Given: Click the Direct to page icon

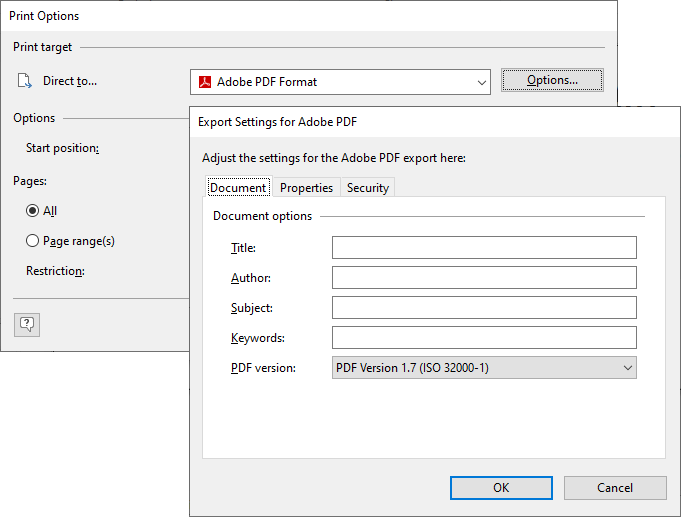Looking at the screenshot, I should click(25, 81).
